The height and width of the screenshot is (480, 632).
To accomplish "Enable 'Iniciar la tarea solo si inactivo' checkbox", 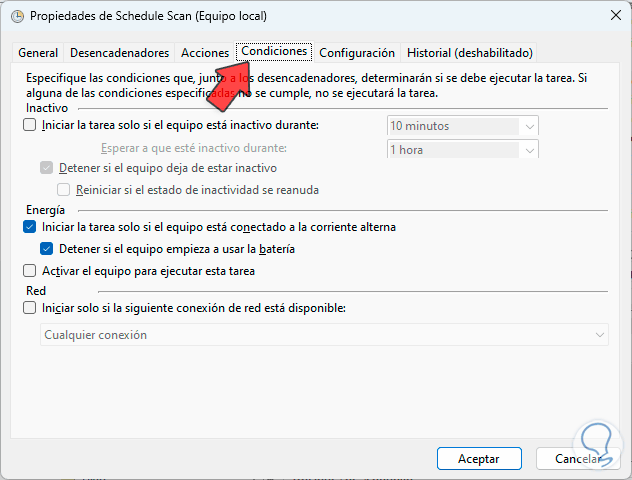I will tap(29, 126).
